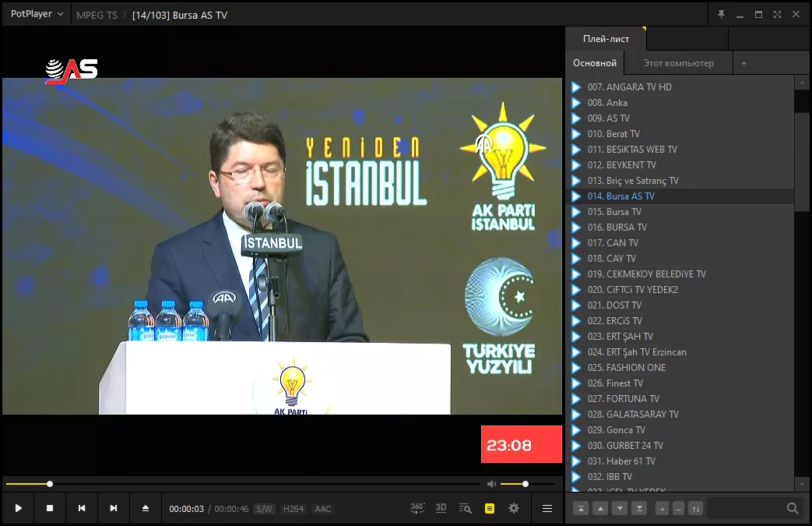
Task: Select 012. BEYKENT TV entry
Action: click(681, 164)
